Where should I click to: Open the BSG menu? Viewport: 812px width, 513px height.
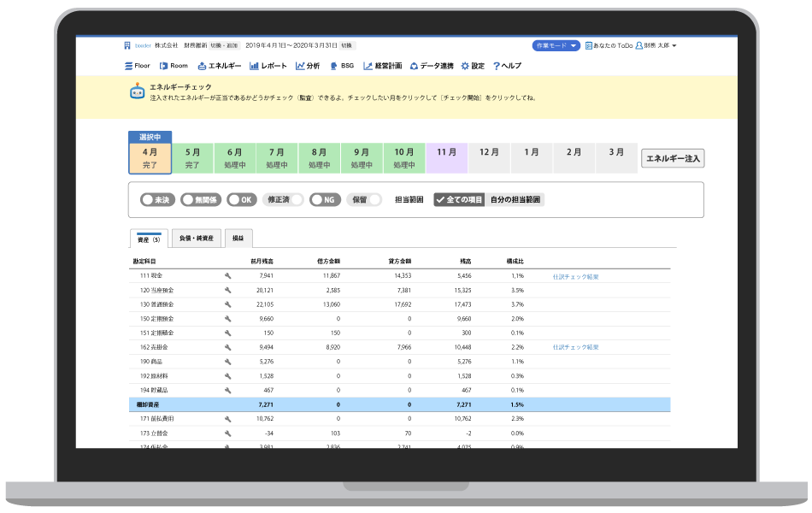[x=342, y=66]
